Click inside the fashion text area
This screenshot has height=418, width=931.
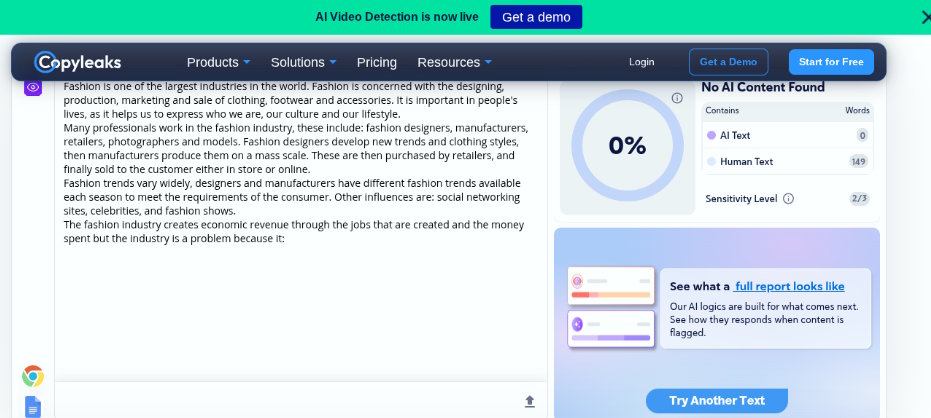(300, 232)
